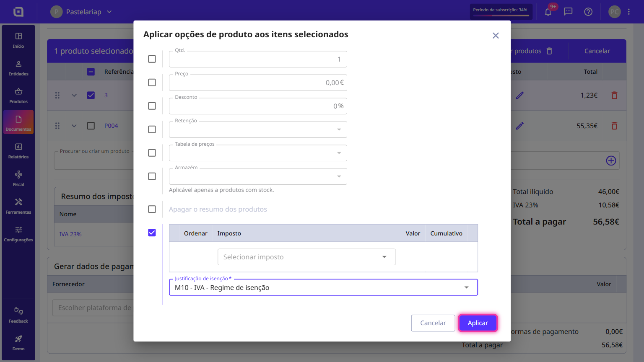Enable the Retenção checkbox
644x362 pixels.
point(152,129)
